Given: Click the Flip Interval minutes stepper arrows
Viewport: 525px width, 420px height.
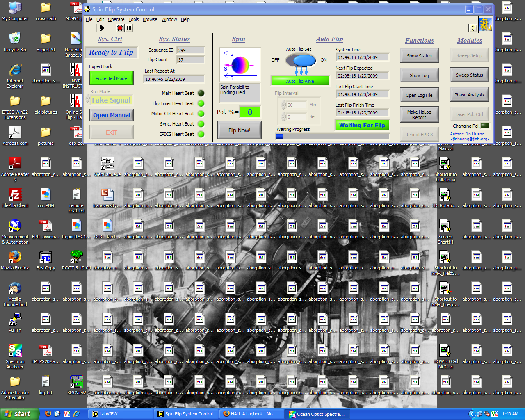Looking at the screenshot, I should (x=283, y=105).
